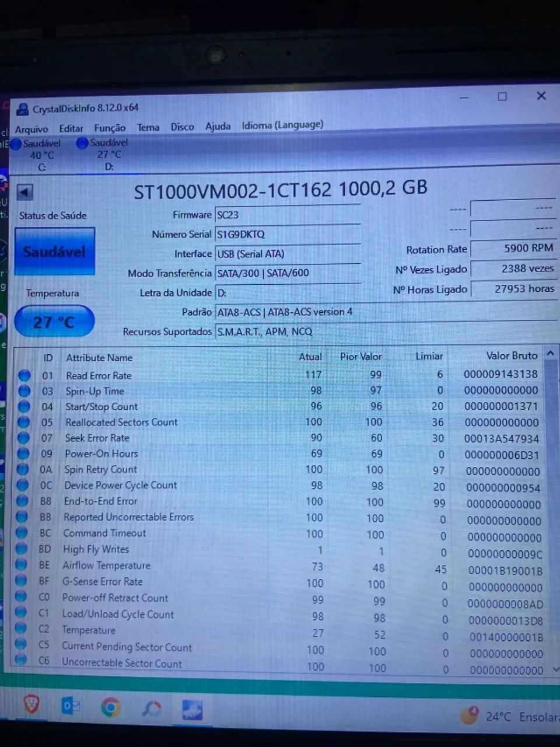Click the Padrão field ATA8-ACS

pyautogui.click(x=386, y=312)
